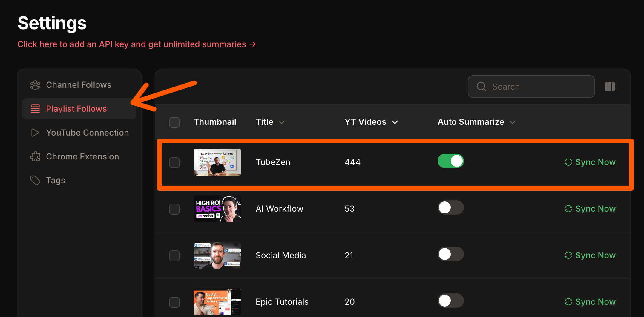Click the Playlist Follows list icon
This screenshot has height=317, width=644.
[35, 109]
